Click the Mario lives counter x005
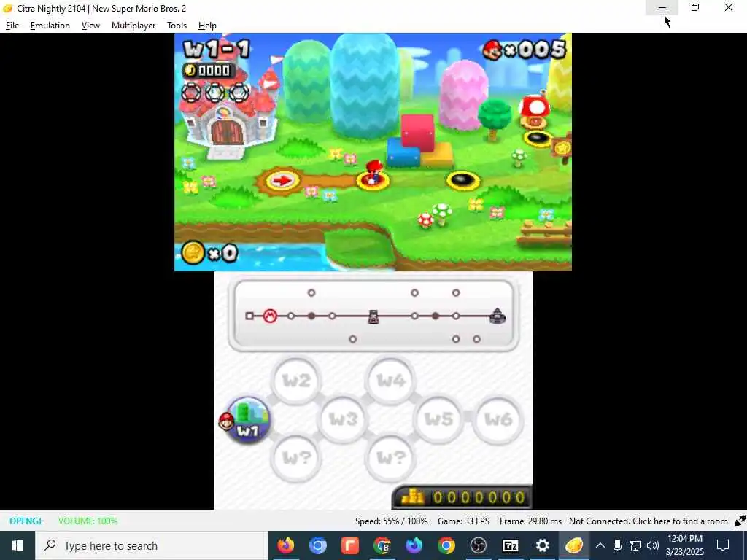 524,50
